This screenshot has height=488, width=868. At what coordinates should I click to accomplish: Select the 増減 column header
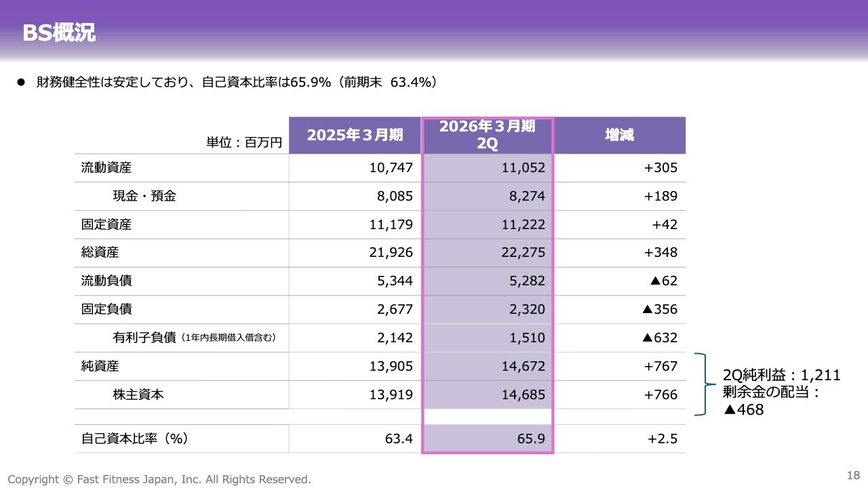click(619, 135)
